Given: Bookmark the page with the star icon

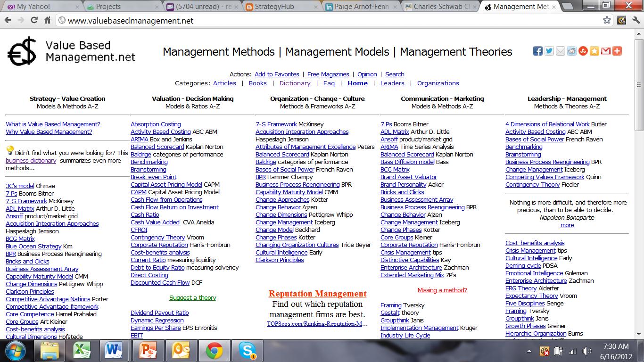Looking at the screenshot, I should pyautogui.click(x=607, y=21).
